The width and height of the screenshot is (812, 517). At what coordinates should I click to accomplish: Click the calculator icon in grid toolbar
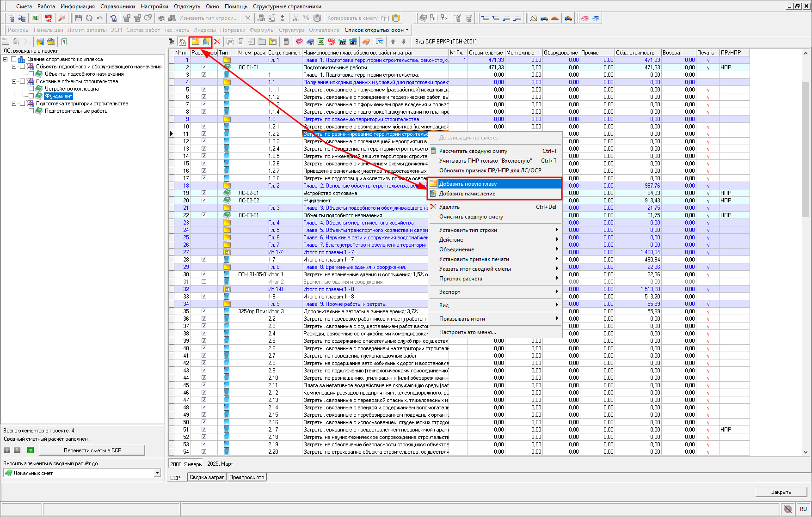coord(286,42)
